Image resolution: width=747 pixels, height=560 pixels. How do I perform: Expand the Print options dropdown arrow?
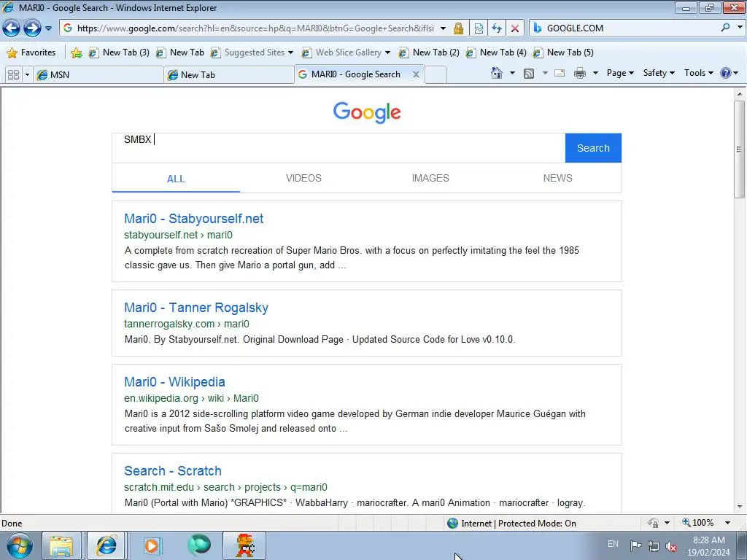pos(595,73)
